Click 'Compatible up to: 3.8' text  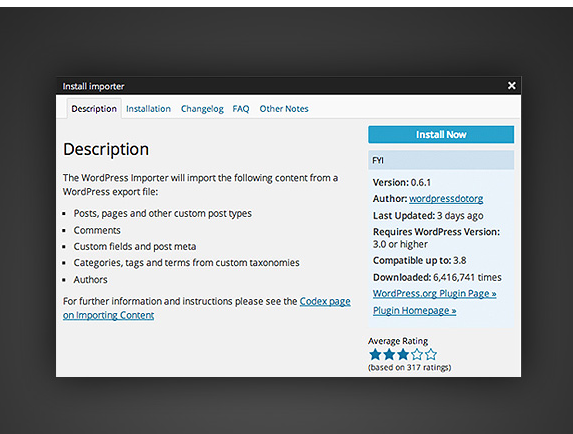[x=420, y=260]
